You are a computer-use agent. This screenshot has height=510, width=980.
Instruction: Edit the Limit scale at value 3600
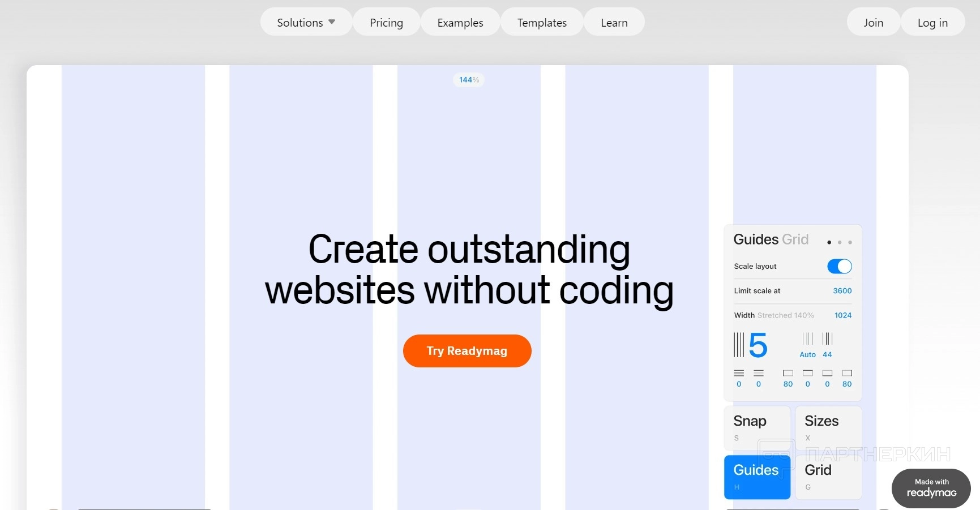point(842,290)
